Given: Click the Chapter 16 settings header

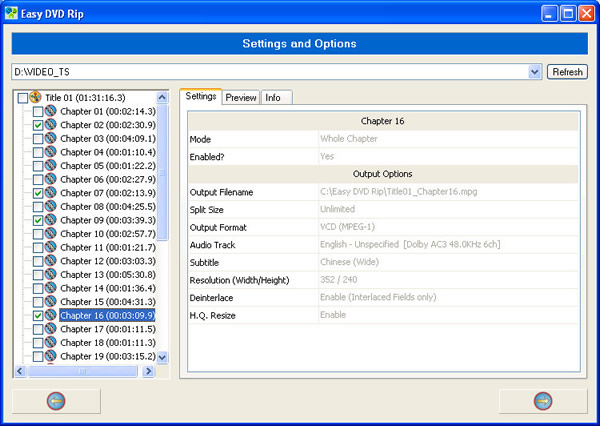Looking at the screenshot, I should click(383, 121).
